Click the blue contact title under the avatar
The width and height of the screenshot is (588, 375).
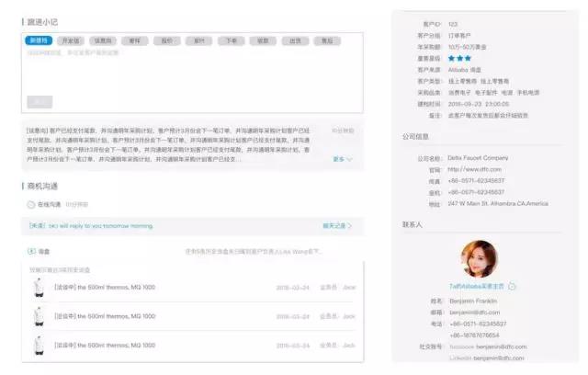pyautogui.click(x=477, y=286)
